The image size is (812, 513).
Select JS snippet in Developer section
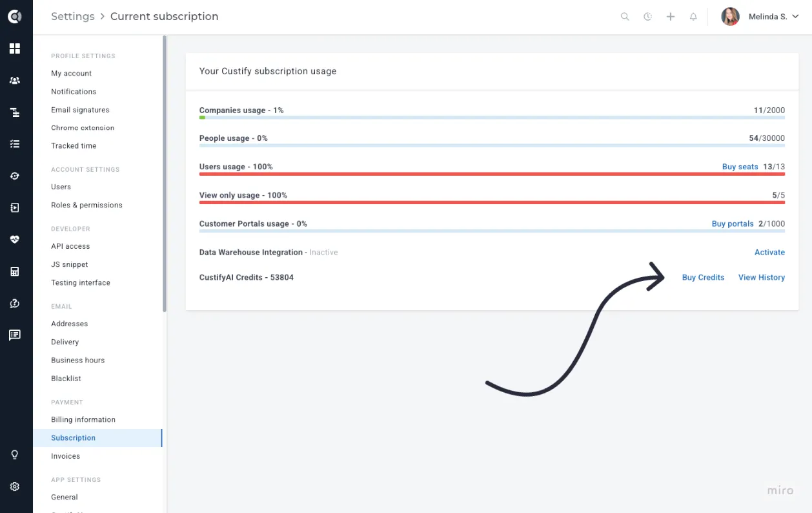click(70, 265)
